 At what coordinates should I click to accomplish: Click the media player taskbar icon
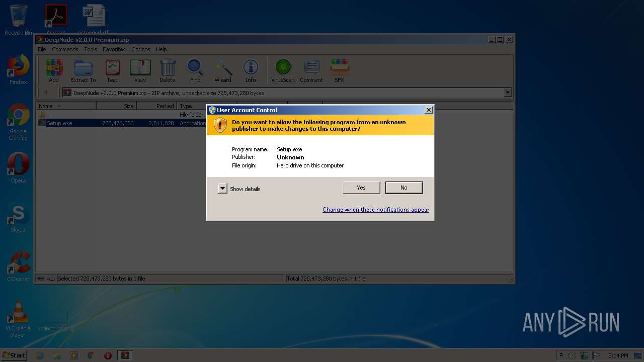tap(74, 355)
